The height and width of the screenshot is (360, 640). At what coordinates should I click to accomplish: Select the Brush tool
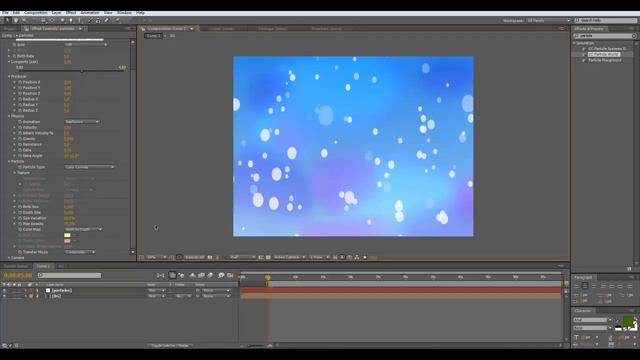pos(90,20)
